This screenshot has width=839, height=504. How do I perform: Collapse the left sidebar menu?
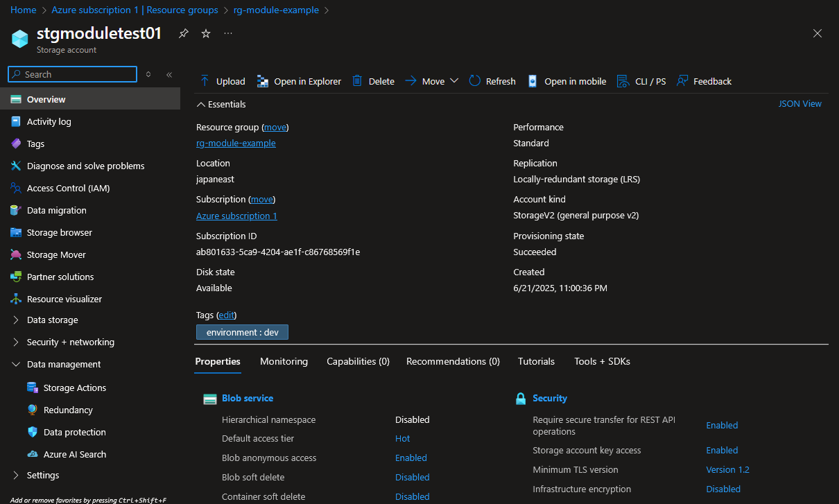169,74
